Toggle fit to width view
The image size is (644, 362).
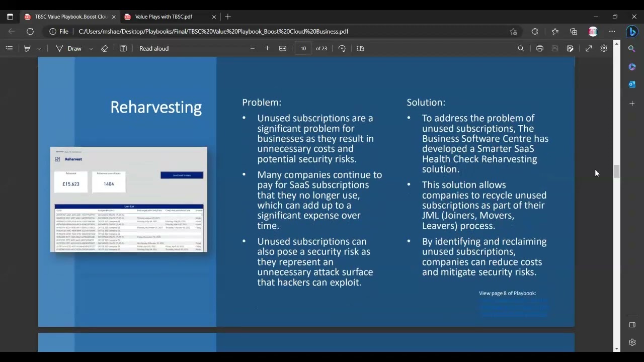tap(283, 48)
